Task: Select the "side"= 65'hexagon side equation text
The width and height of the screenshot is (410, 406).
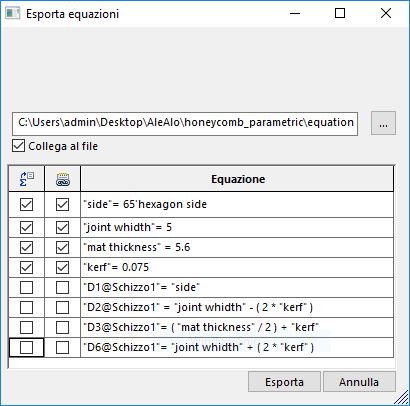Action: 145,204
